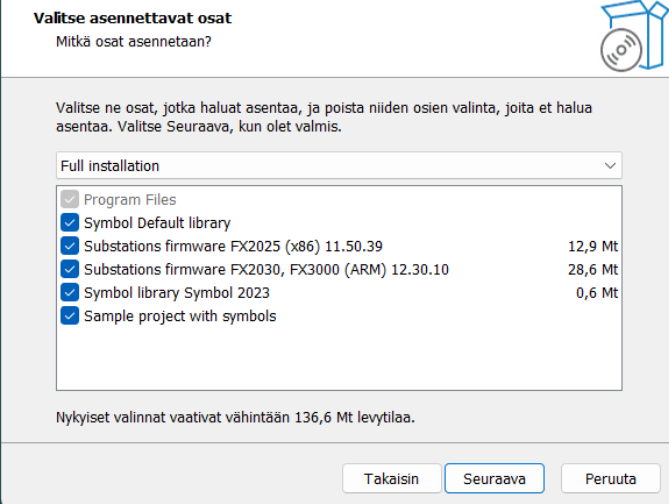Screen dimensions: 669x504
Task: Deselect the Sample project with symbols checkbox
Action: pos(69,316)
